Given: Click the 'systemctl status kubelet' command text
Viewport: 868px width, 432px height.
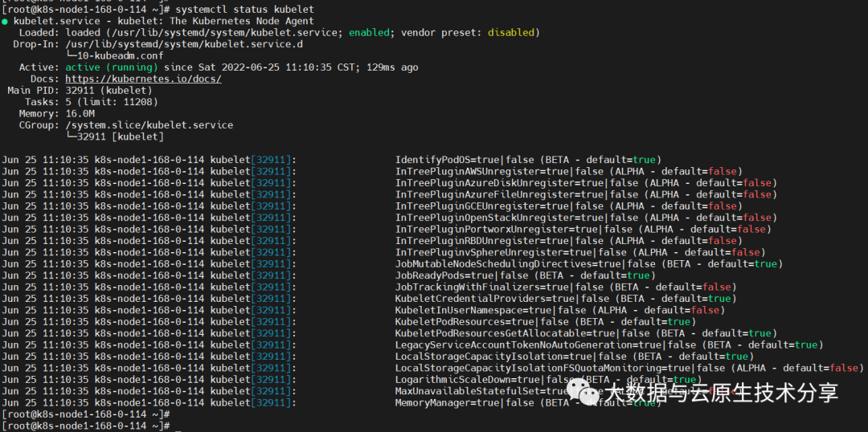Looking at the screenshot, I should tap(245, 10).
